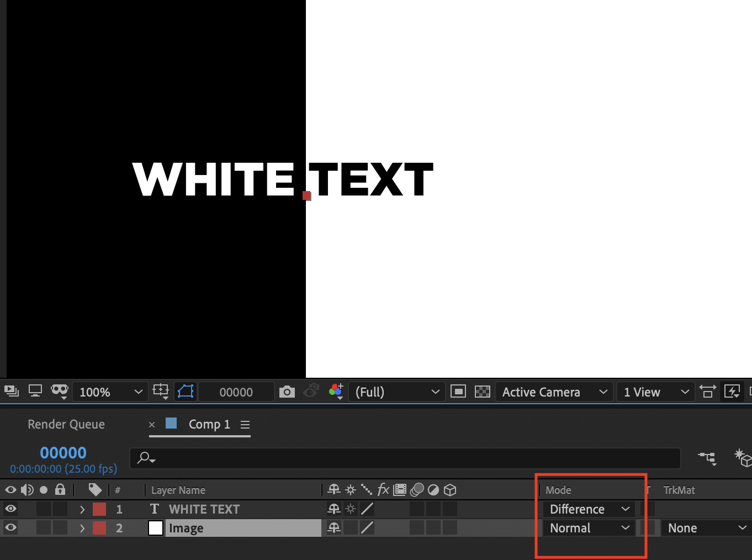The image size is (752, 560).
Task: Click the Lock column header icon
Action: [x=60, y=489]
